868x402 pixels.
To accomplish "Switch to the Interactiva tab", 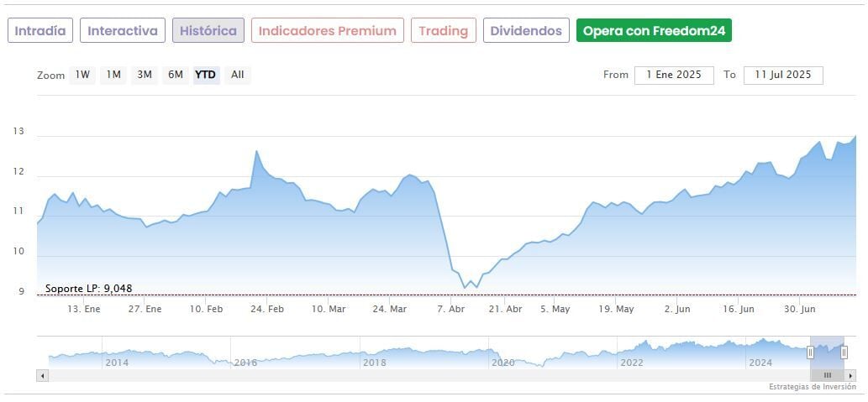I will pos(123,31).
